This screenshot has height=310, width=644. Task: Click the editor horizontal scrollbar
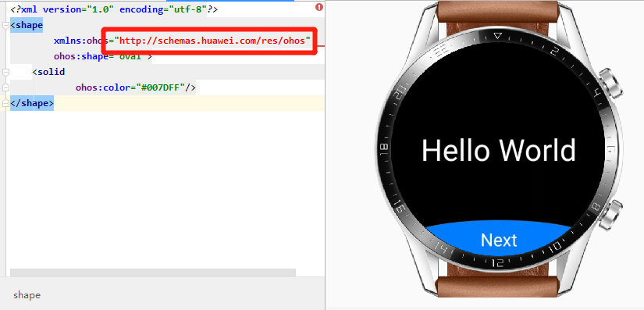(153, 273)
